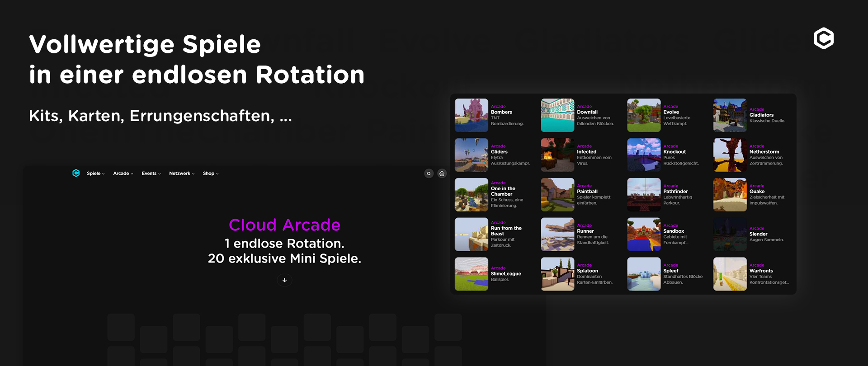Click the Runner game title
Screen dimensions: 868x366
pos(585,231)
